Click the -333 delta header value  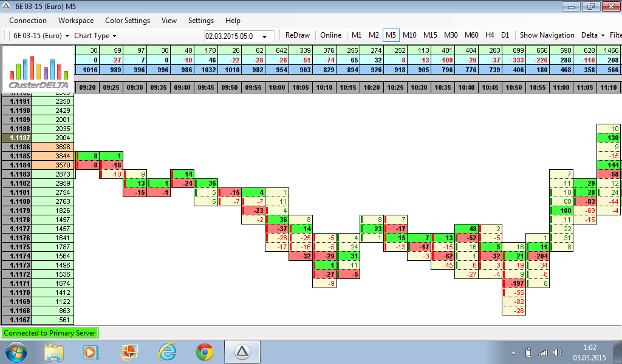point(514,60)
